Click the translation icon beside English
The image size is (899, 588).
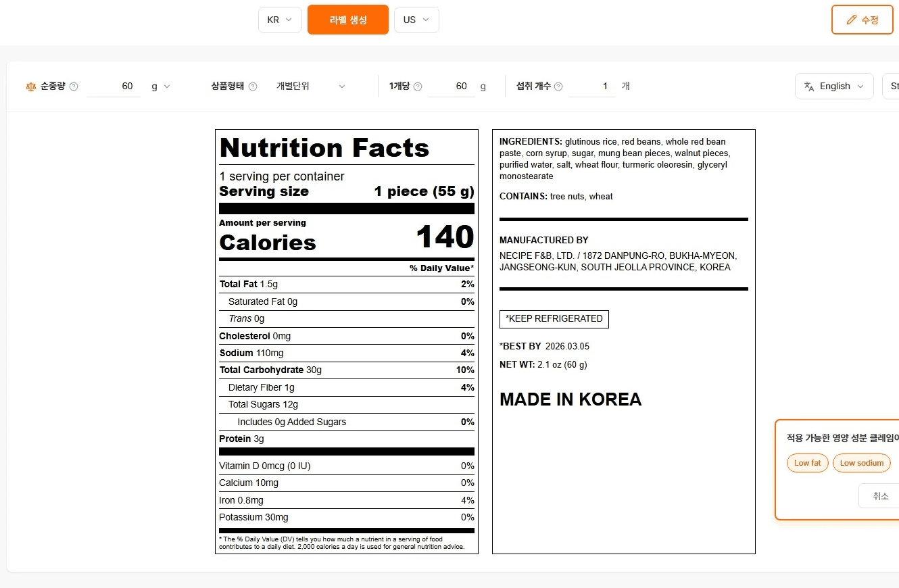pos(810,86)
